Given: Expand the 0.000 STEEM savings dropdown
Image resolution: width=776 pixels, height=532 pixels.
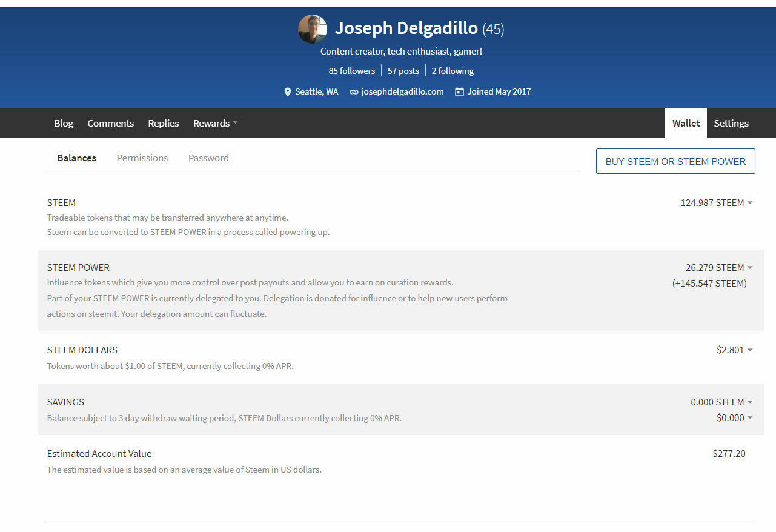Looking at the screenshot, I should [x=721, y=402].
